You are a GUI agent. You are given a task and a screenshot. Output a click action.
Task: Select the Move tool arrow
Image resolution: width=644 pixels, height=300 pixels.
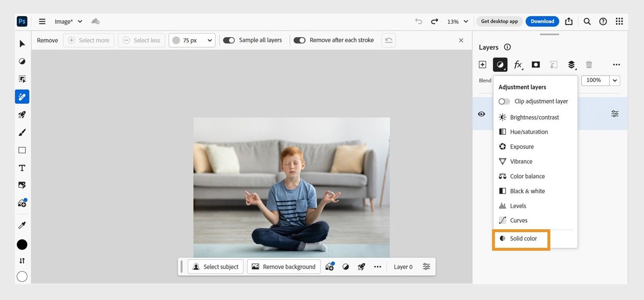(x=22, y=43)
